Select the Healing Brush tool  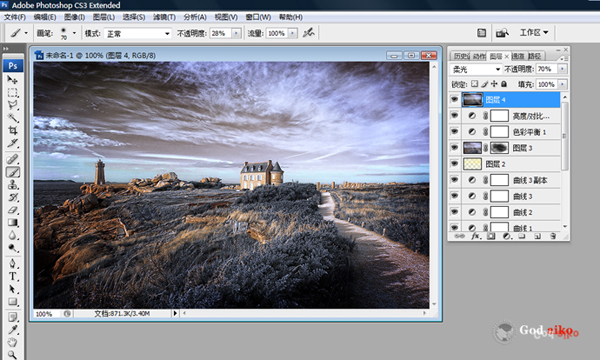pos(13,159)
